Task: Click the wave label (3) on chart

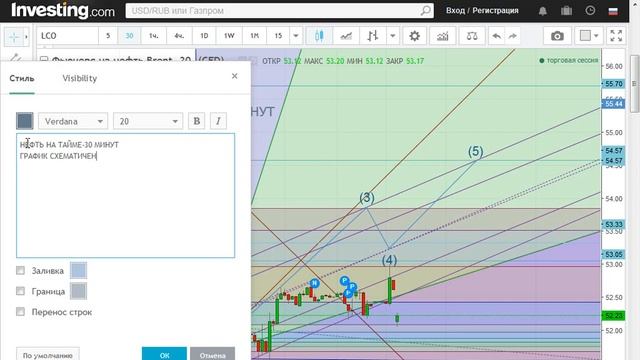Action: click(x=367, y=198)
